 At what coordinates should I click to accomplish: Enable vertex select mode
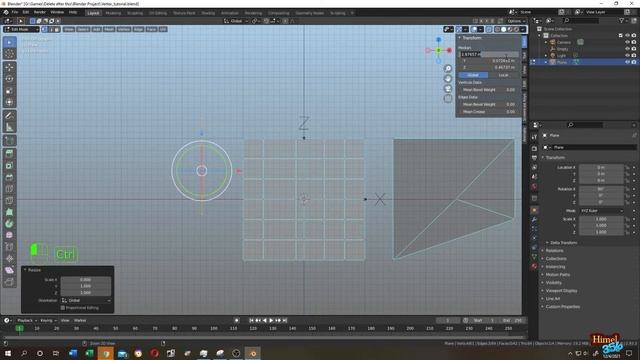(44, 29)
